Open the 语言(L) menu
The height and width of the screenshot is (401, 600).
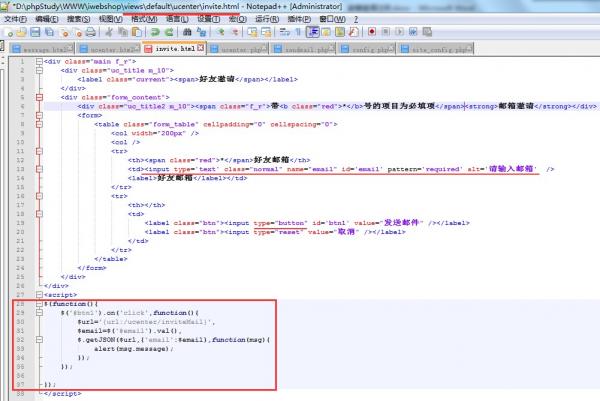[x=177, y=19]
